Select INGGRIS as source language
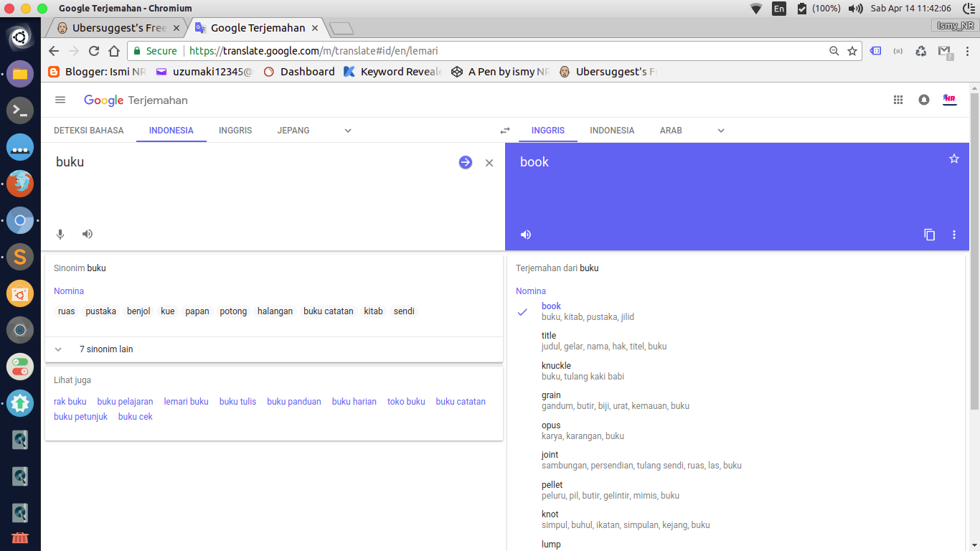980x551 pixels. (x=235, y=131)
